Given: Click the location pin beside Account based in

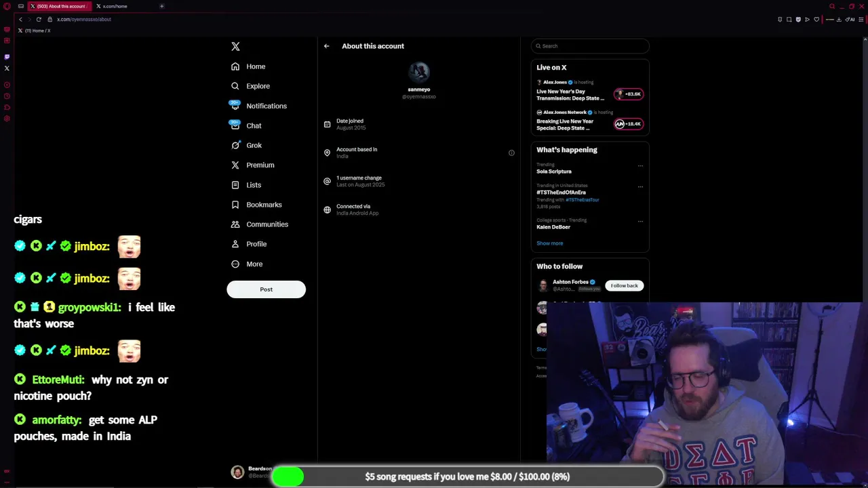Looking at the screenshot, I should [x=327, y=152].
